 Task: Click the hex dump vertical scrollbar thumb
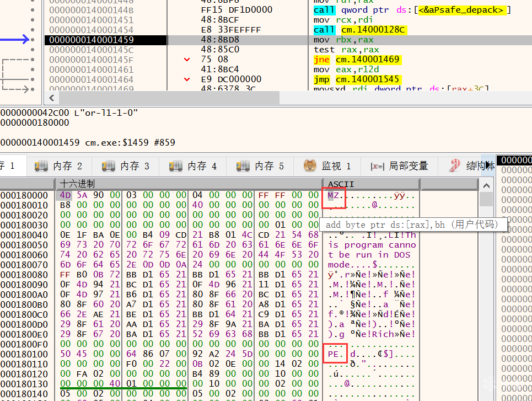click(x=486, y=199)
